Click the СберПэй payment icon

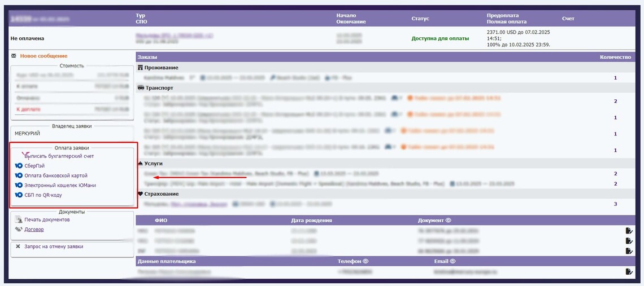tap(19, 166)
